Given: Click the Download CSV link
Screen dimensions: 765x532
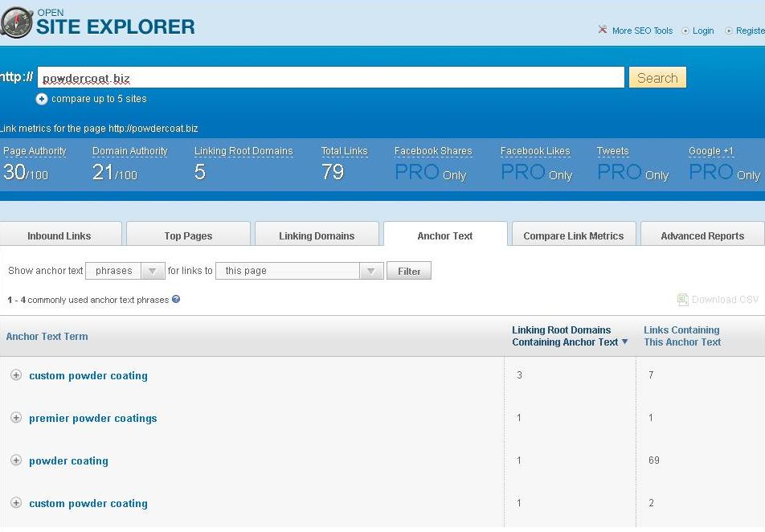Looking at the screenshot, I should click(725, 300).
